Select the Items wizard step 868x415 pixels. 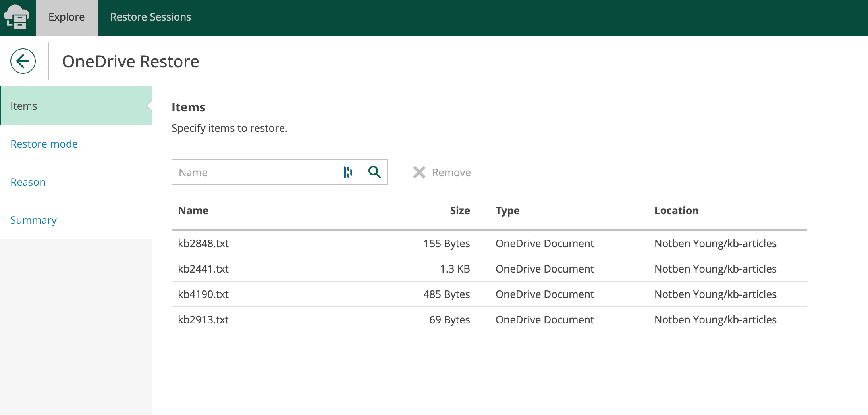pos(76,106)
